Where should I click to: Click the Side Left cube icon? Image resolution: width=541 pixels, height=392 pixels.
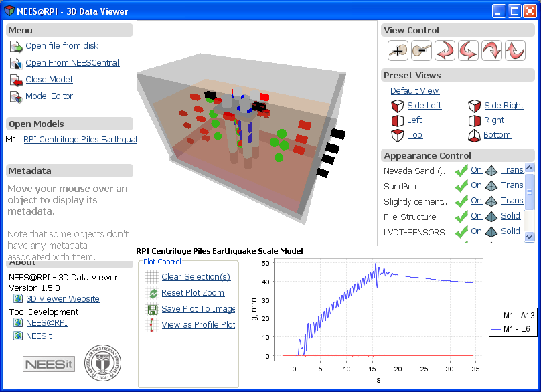[398, 106]
